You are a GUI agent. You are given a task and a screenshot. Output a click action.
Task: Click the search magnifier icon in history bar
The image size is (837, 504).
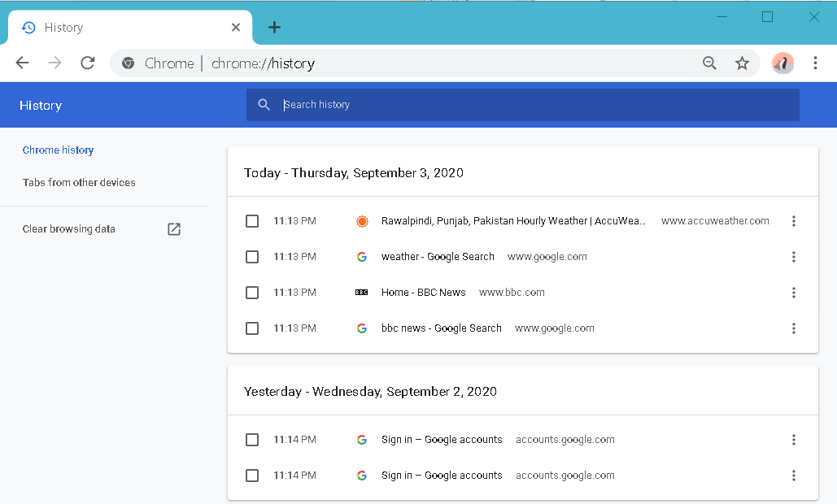pos(264,105)
